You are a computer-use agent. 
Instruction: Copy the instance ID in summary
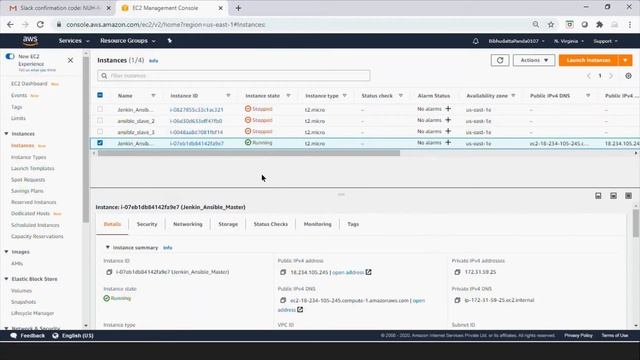point(109,272)
